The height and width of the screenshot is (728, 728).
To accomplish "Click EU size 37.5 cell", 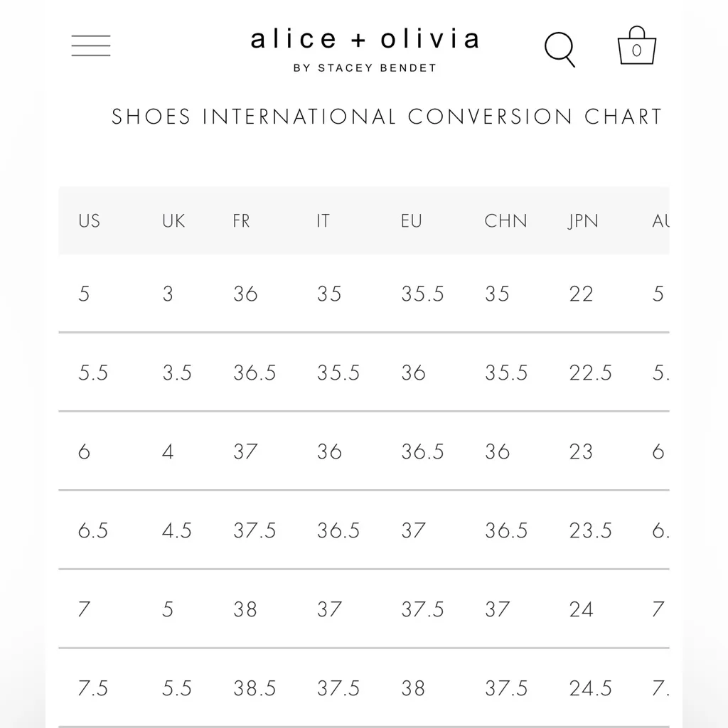I will click(x=422, y=609).
